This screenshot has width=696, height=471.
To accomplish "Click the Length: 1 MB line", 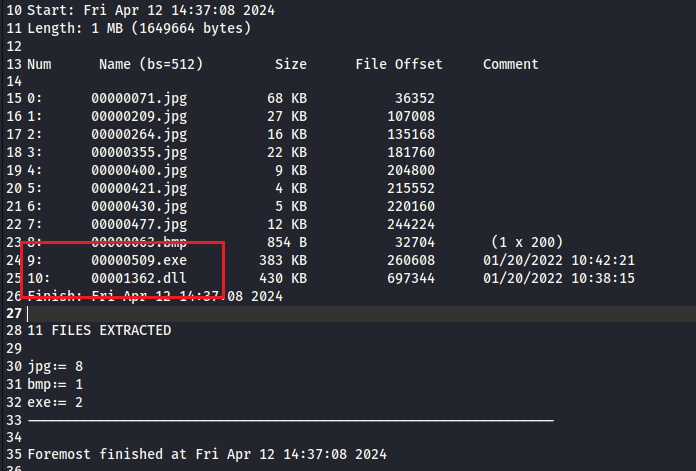I will [x=139, y=28].
